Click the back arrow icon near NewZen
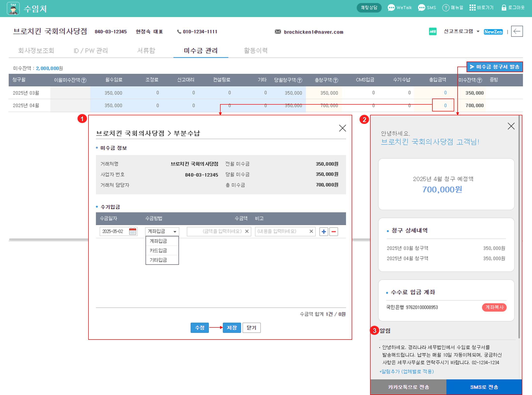The height and width of the screenshot is (395, 532). coord(517,31)
